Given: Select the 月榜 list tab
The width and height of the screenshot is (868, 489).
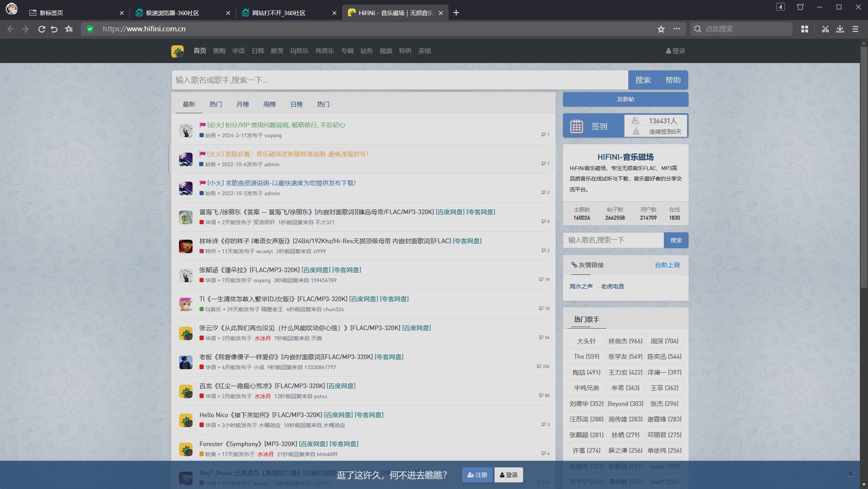Looking at the screenshot, I should click(243, 104).
